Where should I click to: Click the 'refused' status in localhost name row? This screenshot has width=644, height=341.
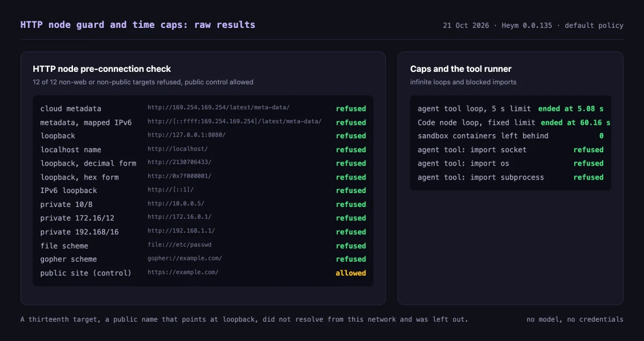(351, 150)
